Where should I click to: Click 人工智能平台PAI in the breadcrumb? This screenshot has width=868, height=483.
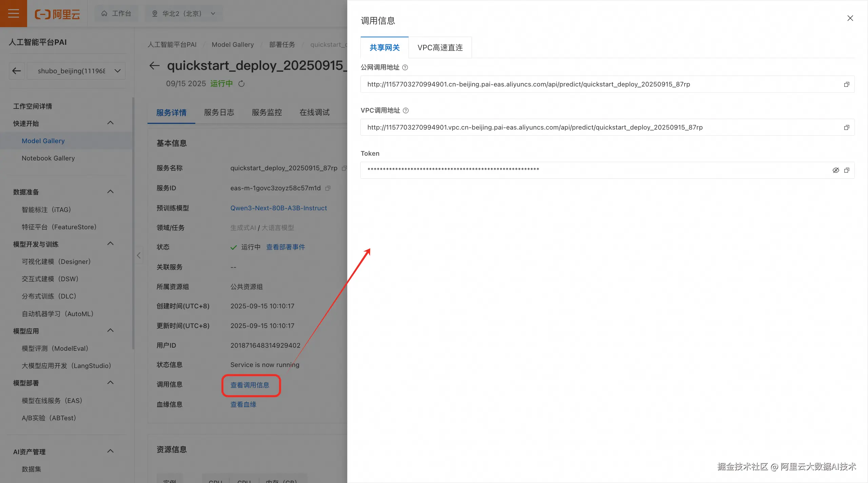pyautogui.click(x=172, y=44)
